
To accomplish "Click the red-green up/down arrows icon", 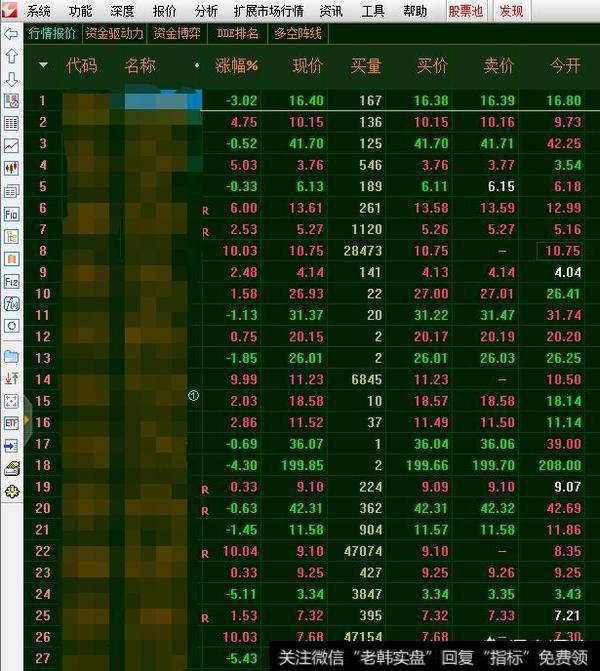I will pos(11,378).
